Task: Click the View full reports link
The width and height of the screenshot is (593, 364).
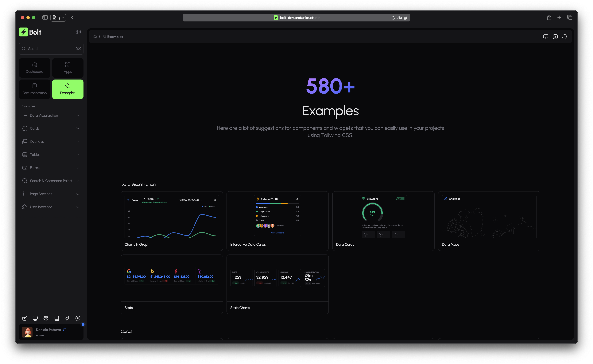Action: tap(277, 233)
